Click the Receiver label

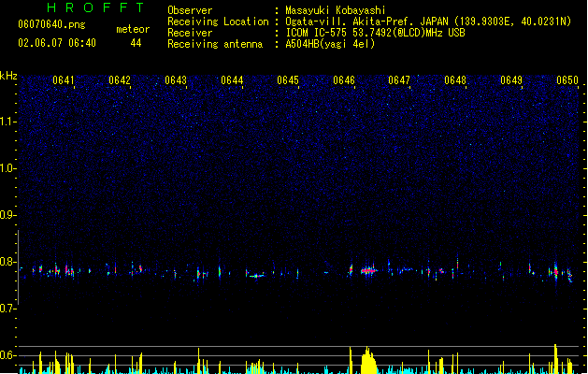click(x=190, y=33)
